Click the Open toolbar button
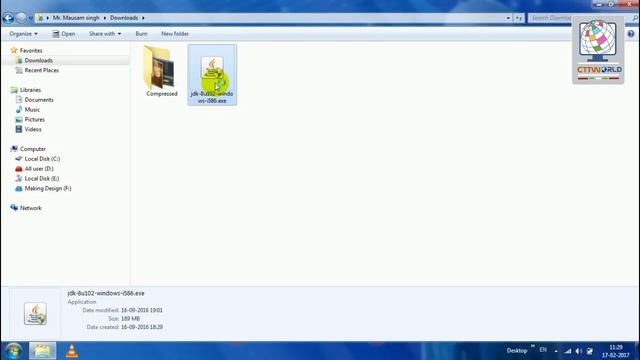 pos(64,34)
